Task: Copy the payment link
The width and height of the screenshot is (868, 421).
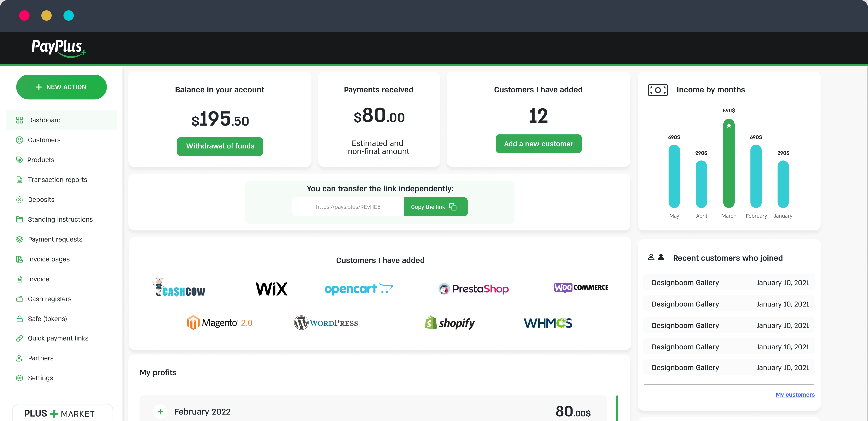Action: (435, 207)
